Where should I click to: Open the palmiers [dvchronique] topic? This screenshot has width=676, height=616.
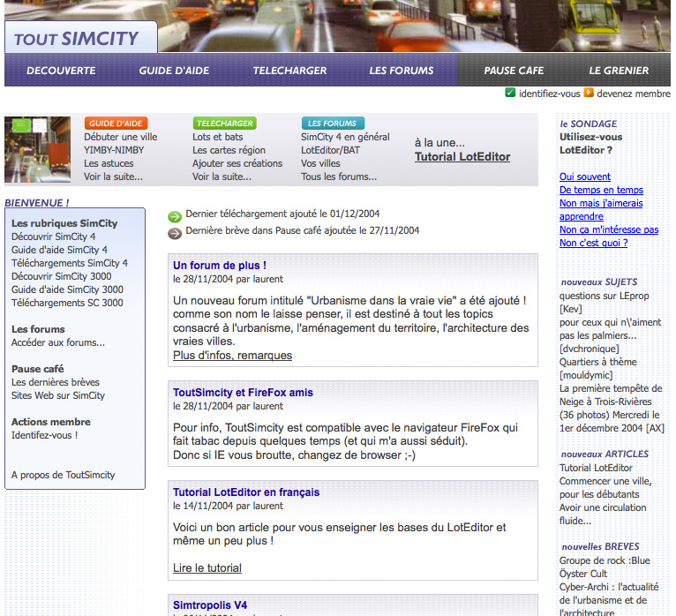pos(610,336)
